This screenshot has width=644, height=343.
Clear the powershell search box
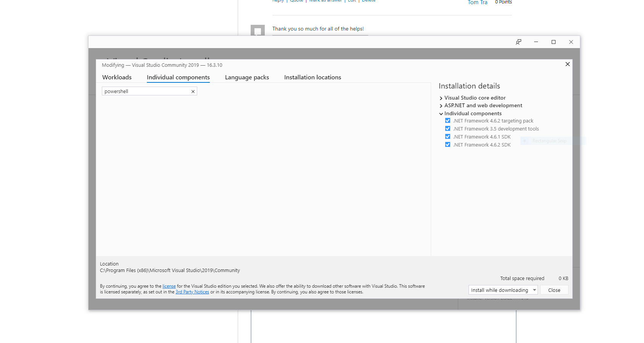point(193,92)
